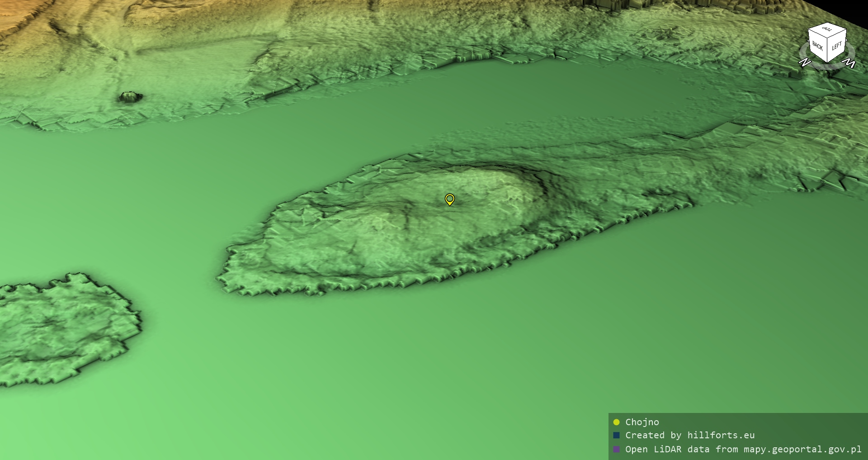Click the black no-data area in top-right corner
The height and width of the screenshot is (460, 868).
click(x=854, y=9)
